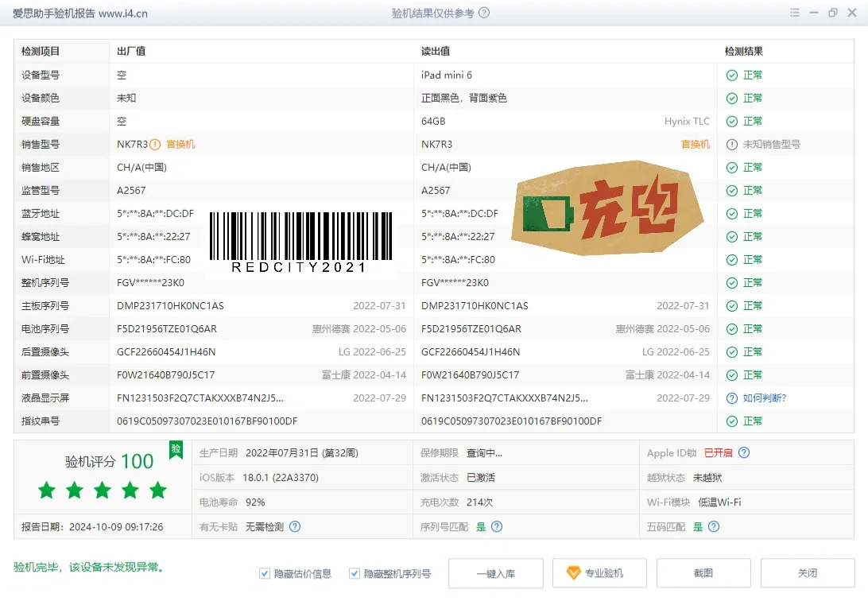
Task: Enable the 隐藏估价信息 checkbox
Action: (x=265, y=573)
